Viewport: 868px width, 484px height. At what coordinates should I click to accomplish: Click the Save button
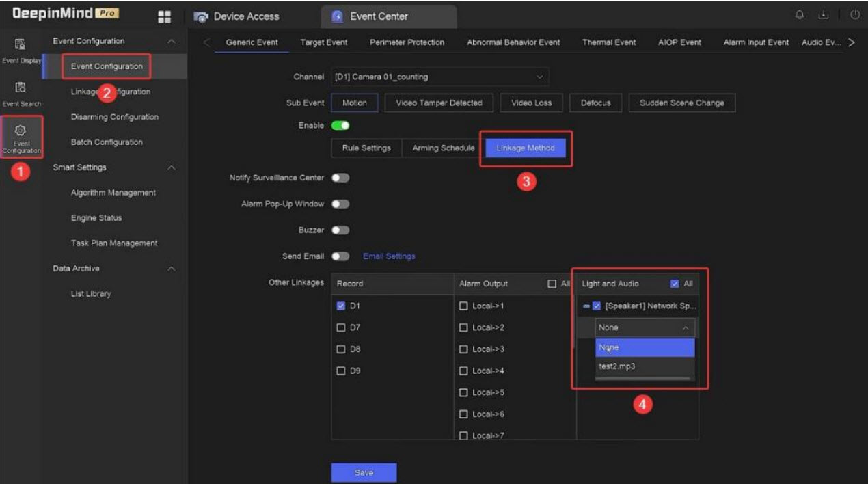tap(364, 472)
